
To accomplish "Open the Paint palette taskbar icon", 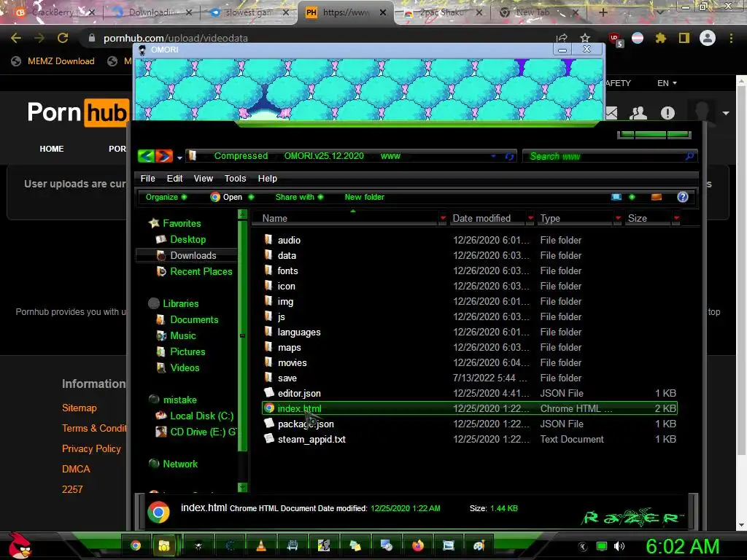I will (479, 545).
